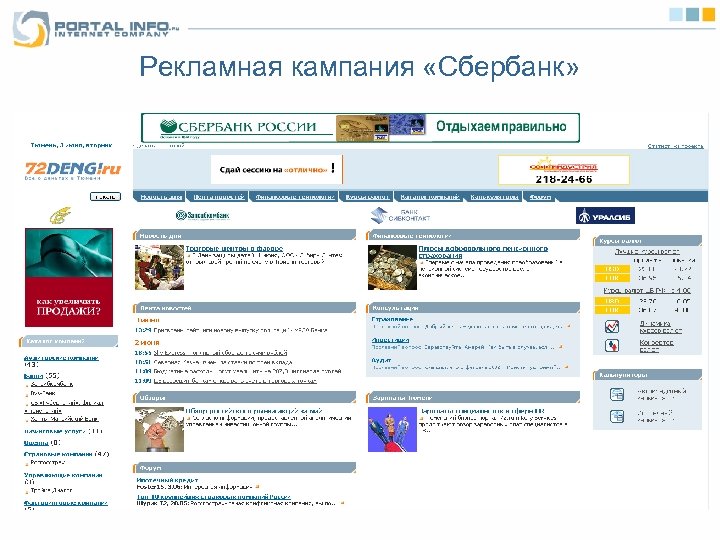
Task: Click the Каталог компаний section header
Action: [68, 341]
